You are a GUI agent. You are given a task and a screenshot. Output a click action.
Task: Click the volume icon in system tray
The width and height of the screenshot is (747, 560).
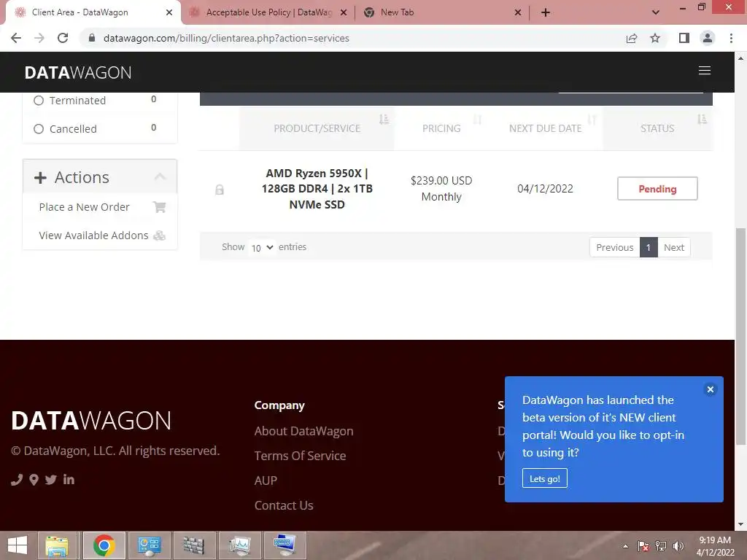[x=678, y=546]
